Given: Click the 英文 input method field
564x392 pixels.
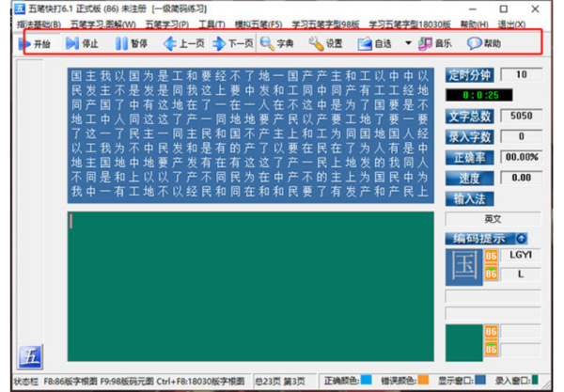Looking at the screenshot, I should [493, 219].
